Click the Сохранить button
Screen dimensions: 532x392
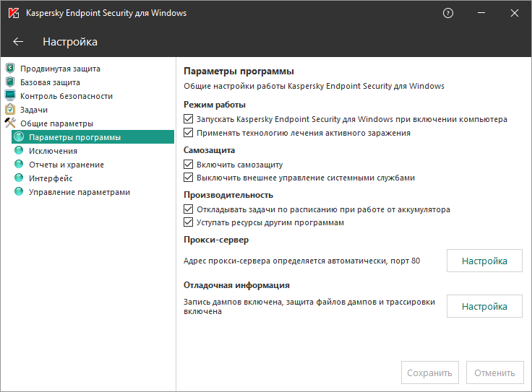pos(429,373)
